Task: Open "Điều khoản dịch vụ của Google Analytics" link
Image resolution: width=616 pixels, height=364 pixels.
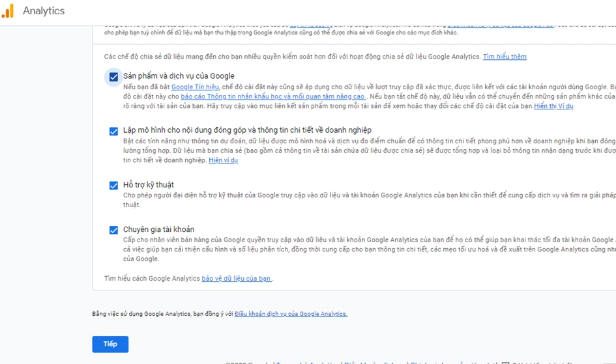Action: click(291, 314)
